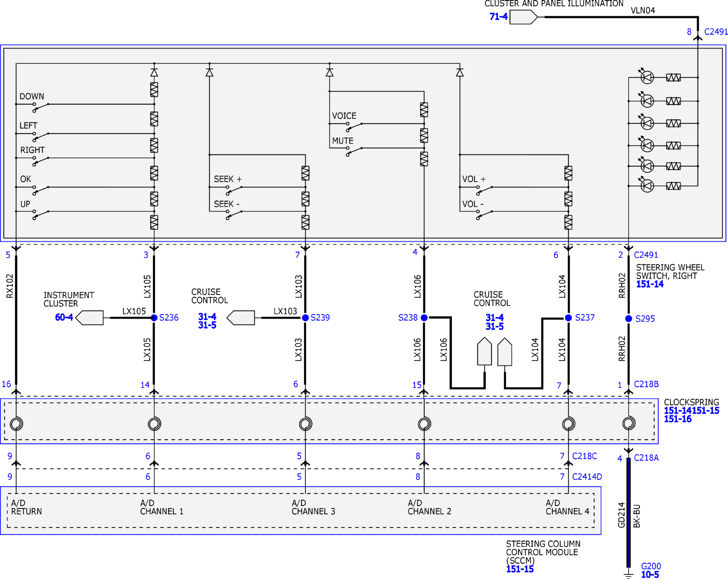Click the S236 splice node
Viewport: 728px width, 579px height.
tap(154, 318)
